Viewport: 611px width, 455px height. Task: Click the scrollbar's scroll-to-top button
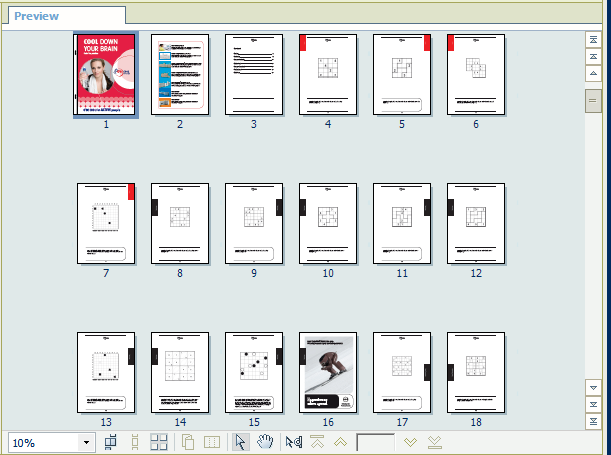593,41
